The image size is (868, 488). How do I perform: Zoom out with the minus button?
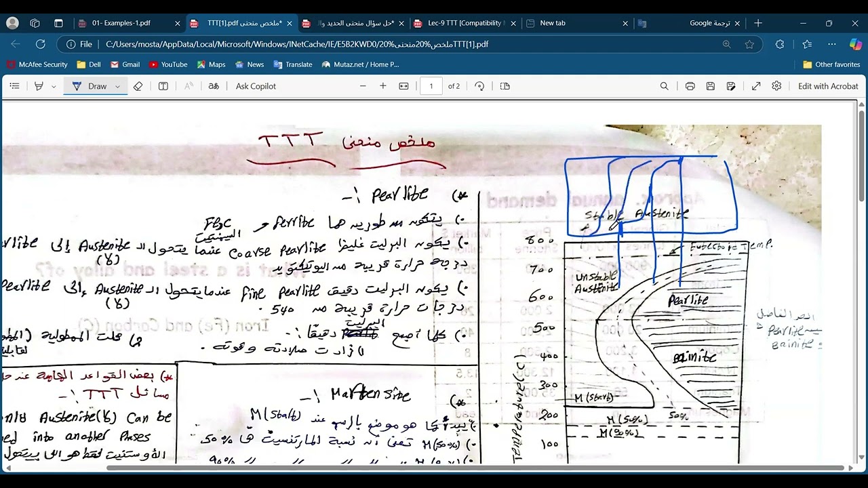(x=363, y=86)
